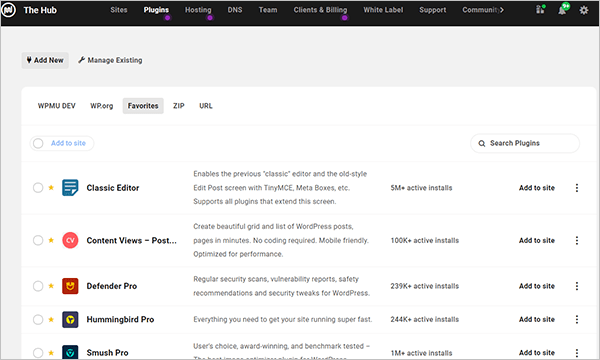Unfavorite Smush Pro via its star
600x360 pixels.
tap(51, 353)
